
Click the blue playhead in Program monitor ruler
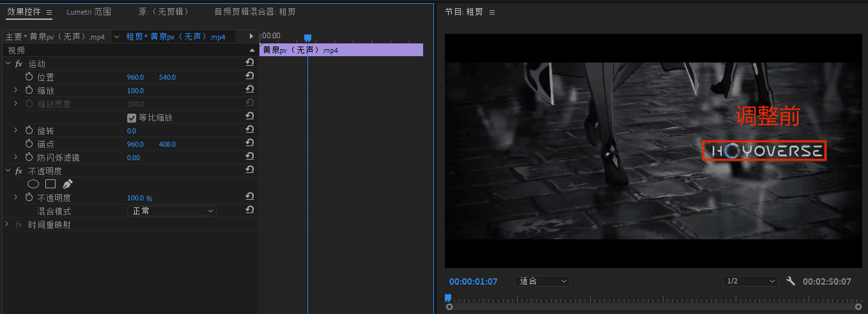(447, 298)
